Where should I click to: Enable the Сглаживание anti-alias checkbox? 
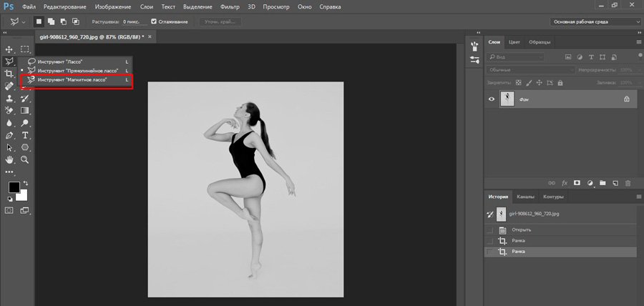pyautogui.click(x=153, y=22)
